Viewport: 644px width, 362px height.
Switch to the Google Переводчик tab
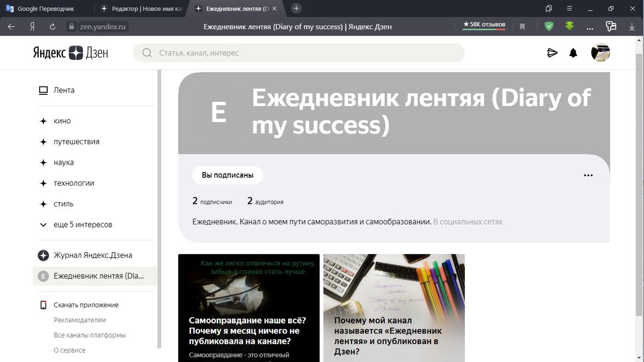(46, 9)
